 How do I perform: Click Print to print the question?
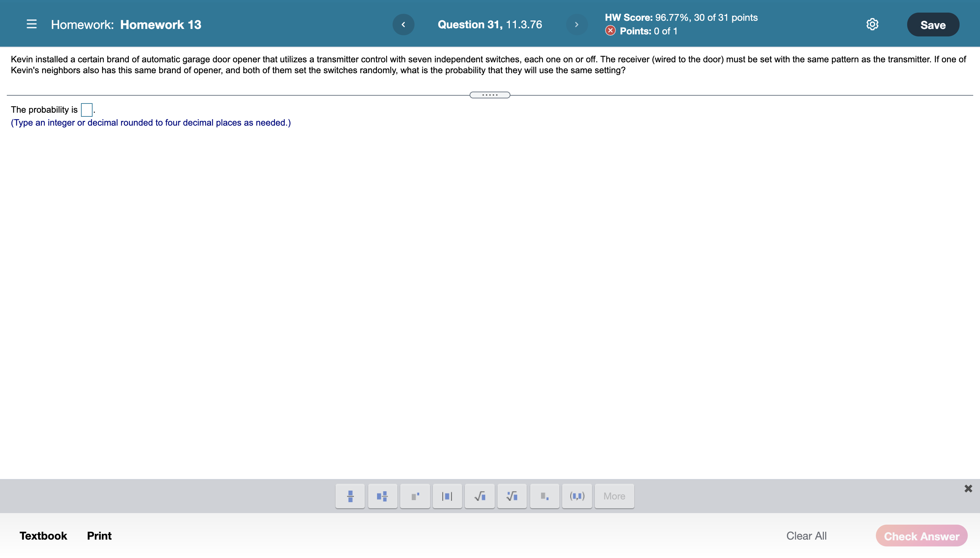[99, 536]
